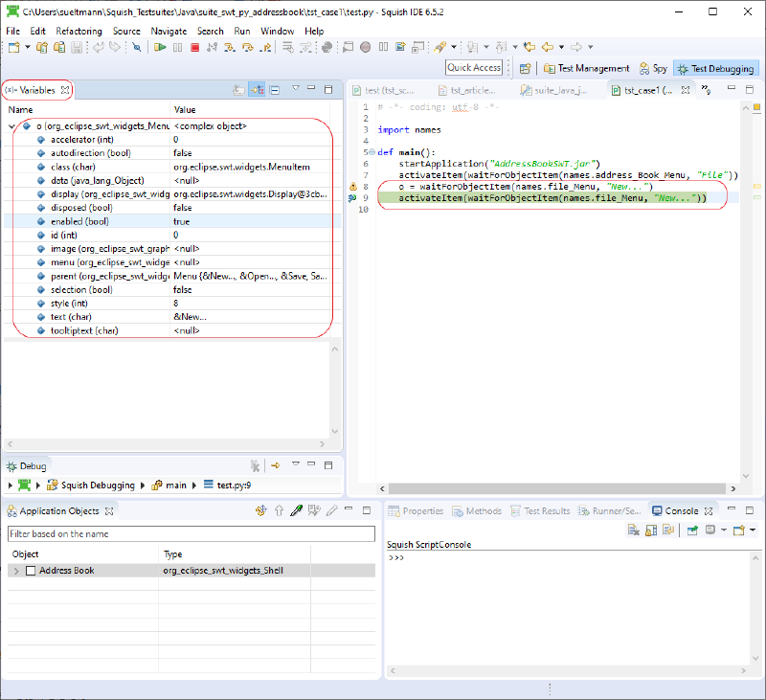Screen dimensions: 766x700
Task: Click the 'Filter based on the name' field
Action: (x=191, y=534)
